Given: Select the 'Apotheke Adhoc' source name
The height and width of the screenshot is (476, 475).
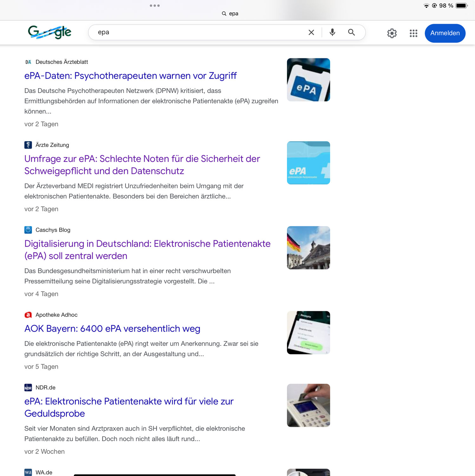Looking at the screenshot, I should (x=56, y=315).
